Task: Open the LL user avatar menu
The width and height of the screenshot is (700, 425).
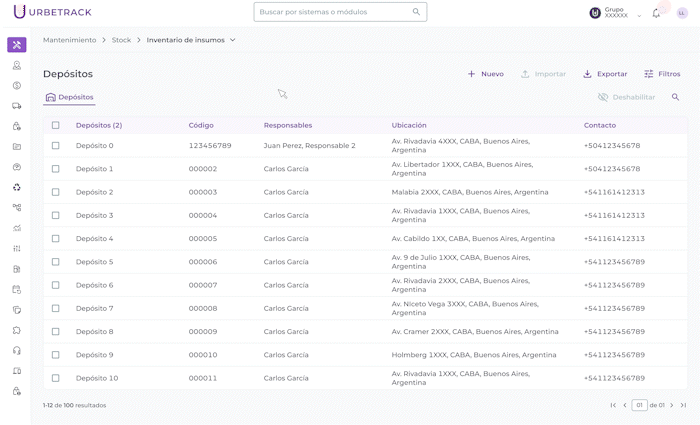Action: tap(682, 13)
